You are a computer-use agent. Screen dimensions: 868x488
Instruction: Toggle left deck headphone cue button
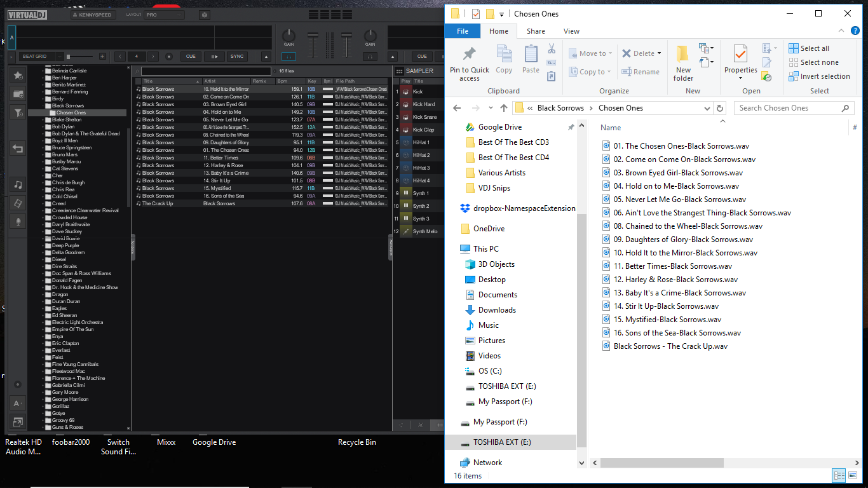coord(289,57)
